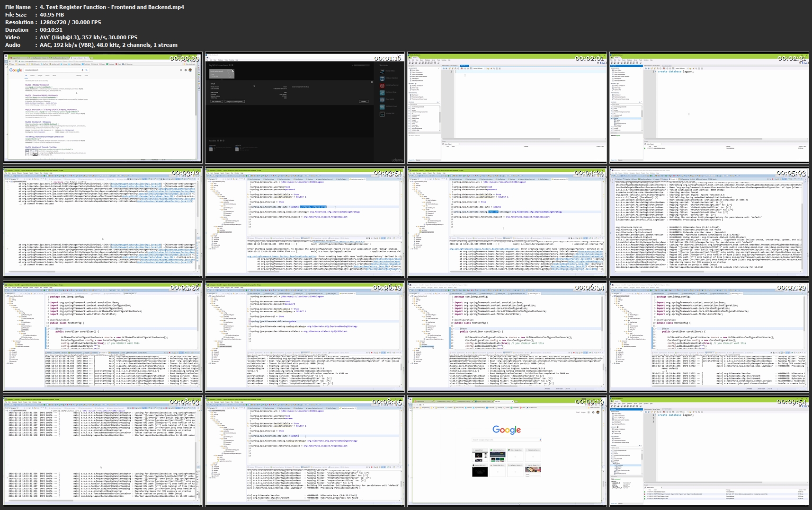Open the Google homepage frame at 00:09:19
The image size is (812, 510).
[x=507, y=451]
